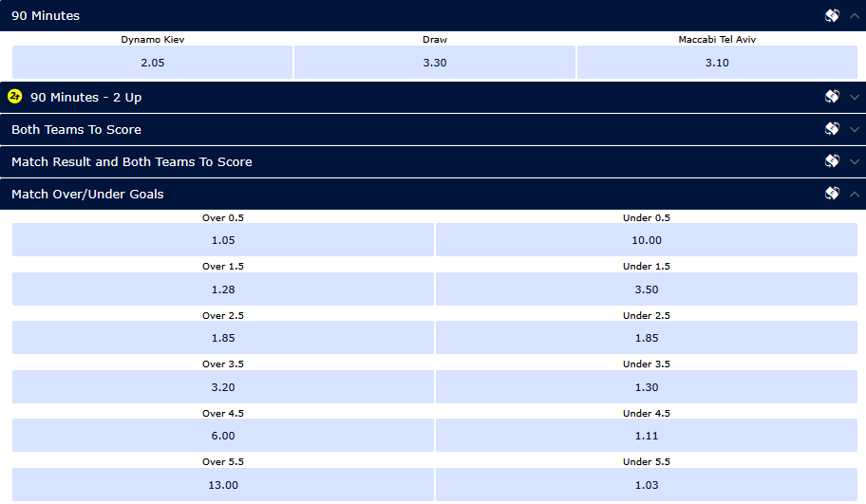Expand the 90 Minutes - 2 Up market
The image size is (866, 504).
855,97
